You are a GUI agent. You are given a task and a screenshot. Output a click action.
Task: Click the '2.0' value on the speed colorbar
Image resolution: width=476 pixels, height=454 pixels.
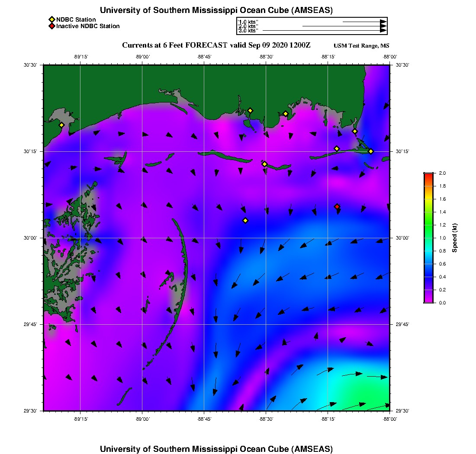(x=442, y=173)
